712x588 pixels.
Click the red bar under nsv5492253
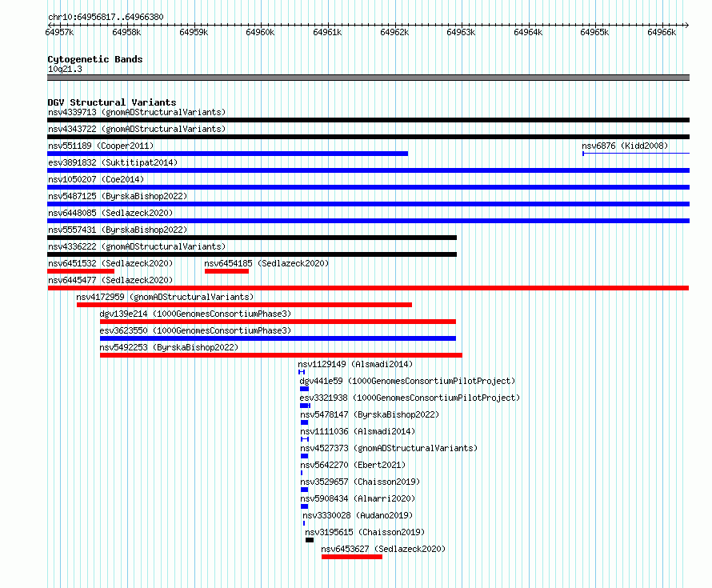281,355
